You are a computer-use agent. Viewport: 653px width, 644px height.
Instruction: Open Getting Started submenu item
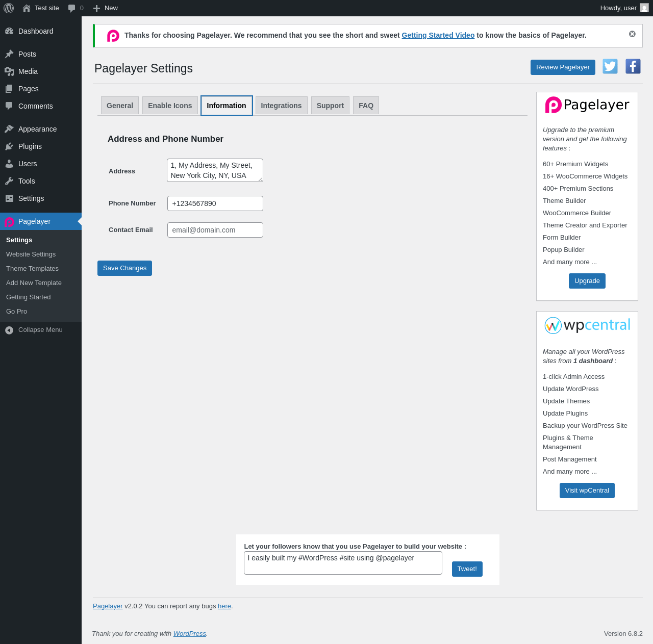tap(29, 297)
